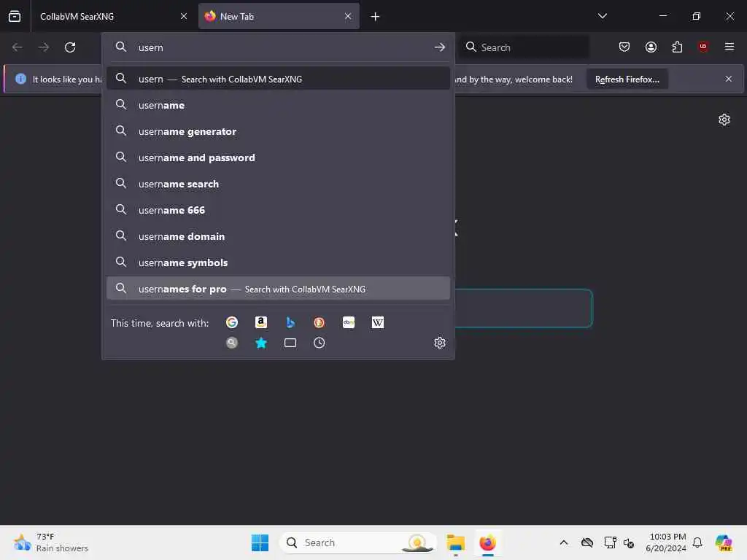Select the New Tab tab

(279, 16)
